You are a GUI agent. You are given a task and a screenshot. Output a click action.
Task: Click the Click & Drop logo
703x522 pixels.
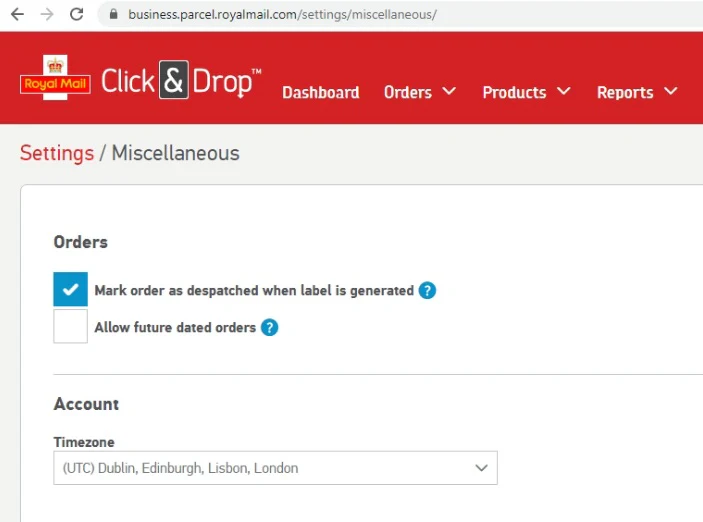coord(181,82)
